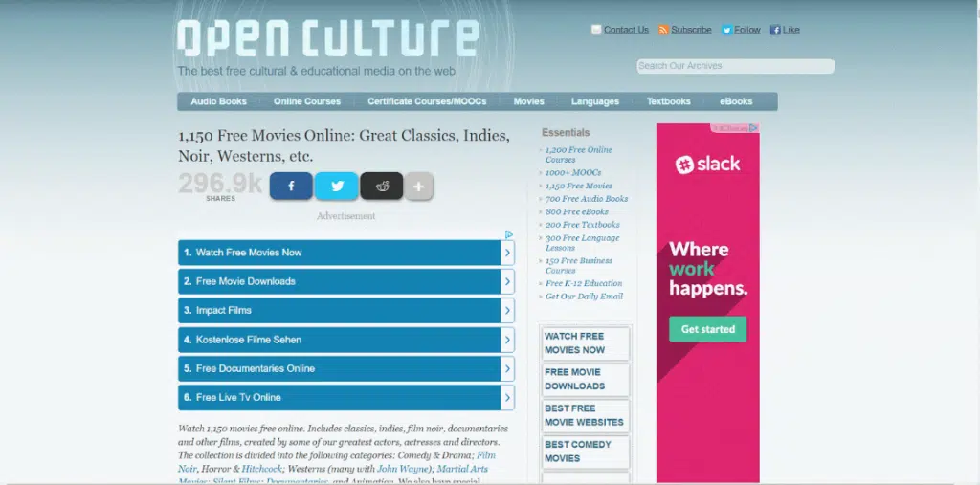Click the Search Our Archives field
Image resolution: width=980 pixels, height=485 pixels.
point(736,66)
